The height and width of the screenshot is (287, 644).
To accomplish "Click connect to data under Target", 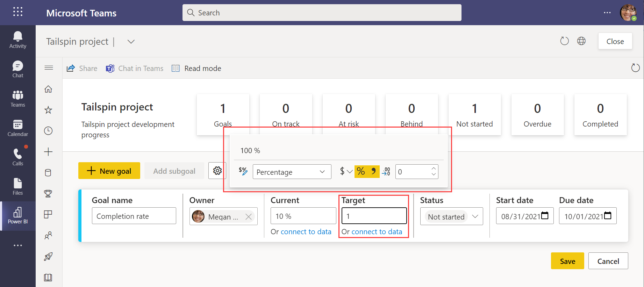I will pos(377,231).
